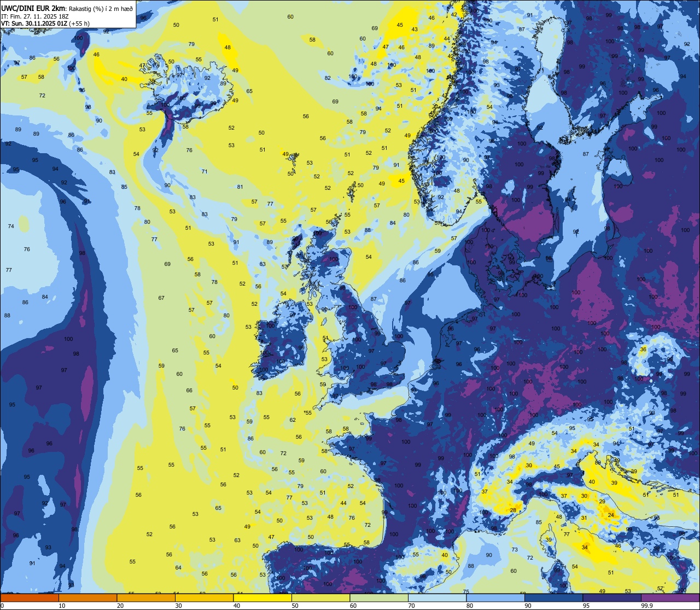The height and width of the screenshot is (610, 700).
Task: Click the legend label '60' on the scale
Action: tap(353, 606)
